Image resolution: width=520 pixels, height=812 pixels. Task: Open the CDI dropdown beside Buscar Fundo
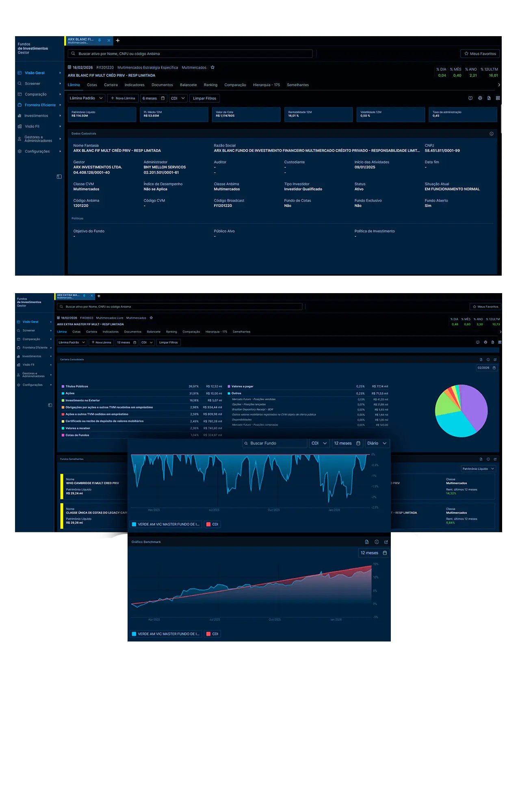319,443
